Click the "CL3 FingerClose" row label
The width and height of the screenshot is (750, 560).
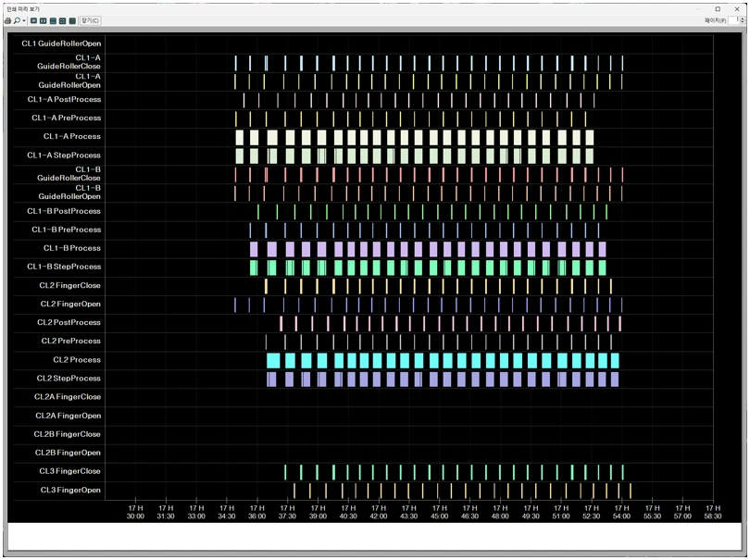coord(69,471)
